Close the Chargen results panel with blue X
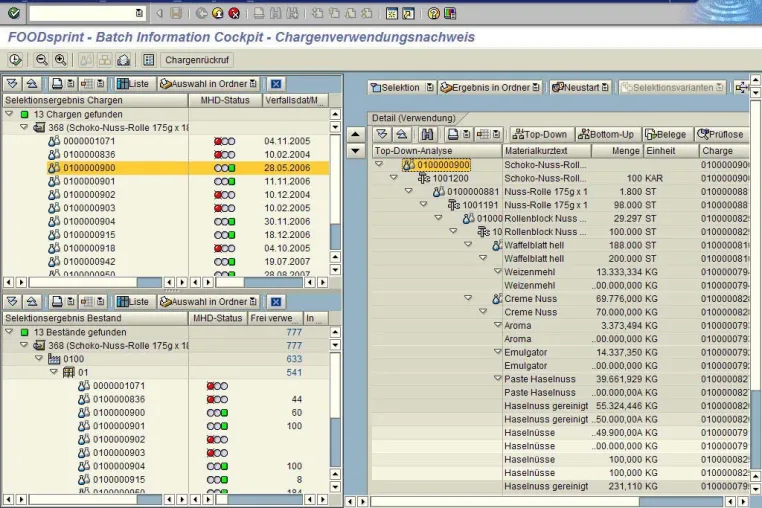Image resolution: width=762 pixels, height=508 pixels. click(x=276, y=84)
